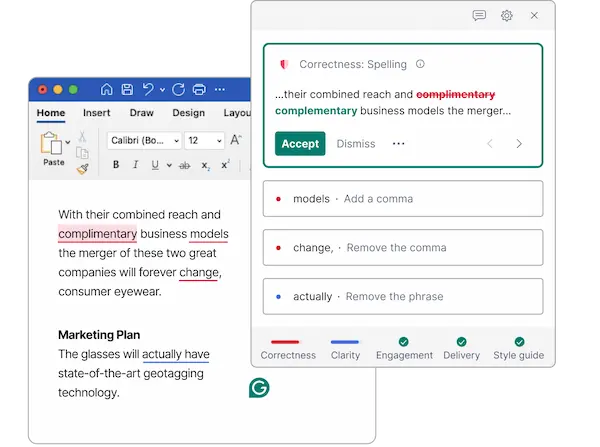Switch to the Home ribbon tab
The width and height of the screenshot is (600, 447).
[51, 113]
